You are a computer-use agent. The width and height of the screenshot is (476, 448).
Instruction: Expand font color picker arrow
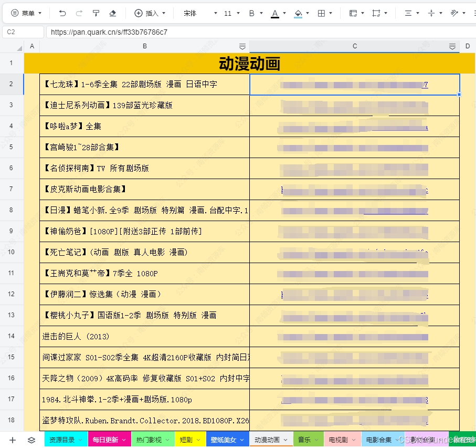[x=284, y=13]
